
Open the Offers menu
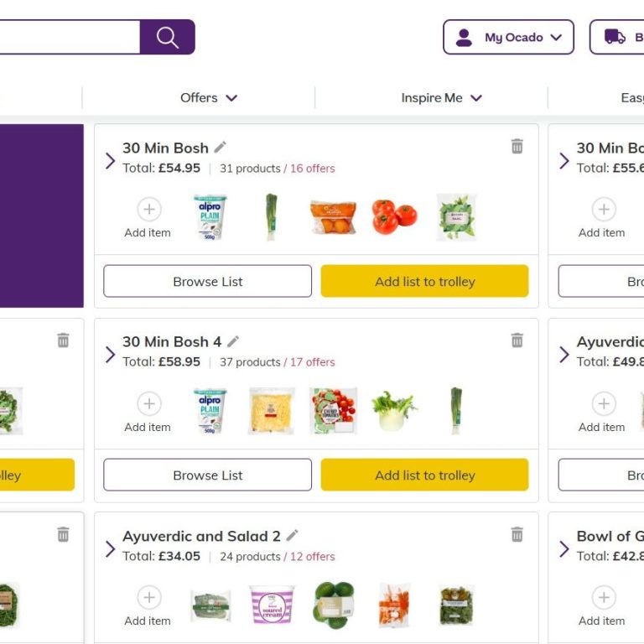tap(209, 98)
